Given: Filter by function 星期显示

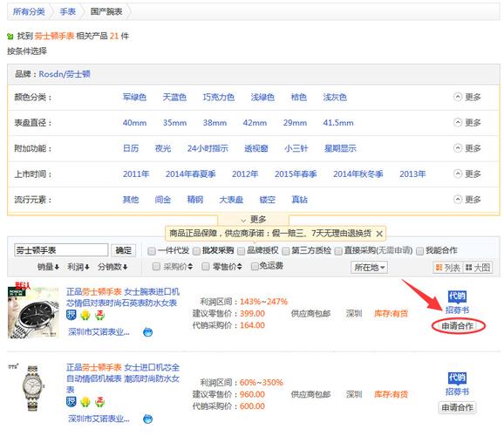Looking at the screenshot, I should pos(340,148).
